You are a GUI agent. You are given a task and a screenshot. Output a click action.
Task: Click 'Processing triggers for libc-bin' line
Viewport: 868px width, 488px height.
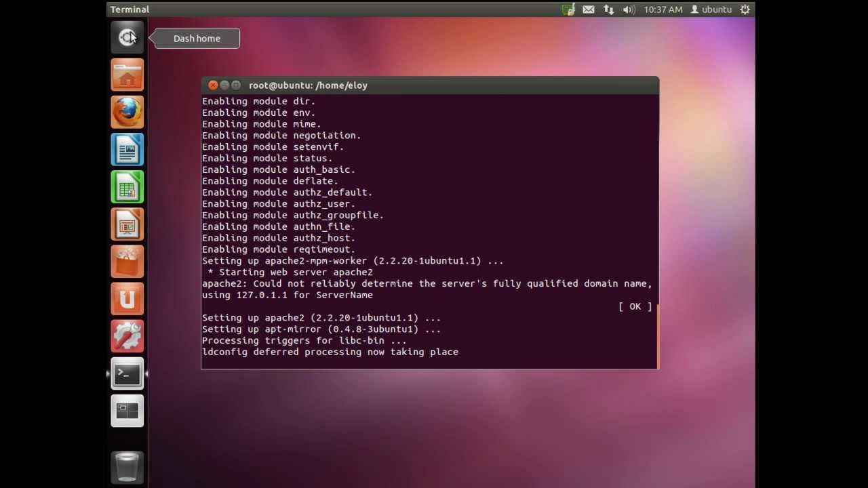[304, 341]
